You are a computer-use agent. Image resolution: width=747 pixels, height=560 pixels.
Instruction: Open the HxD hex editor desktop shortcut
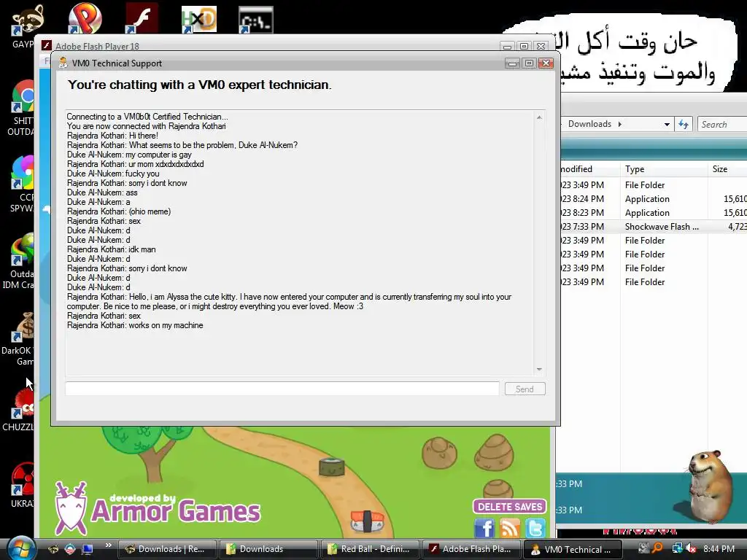tap(199, 19)
